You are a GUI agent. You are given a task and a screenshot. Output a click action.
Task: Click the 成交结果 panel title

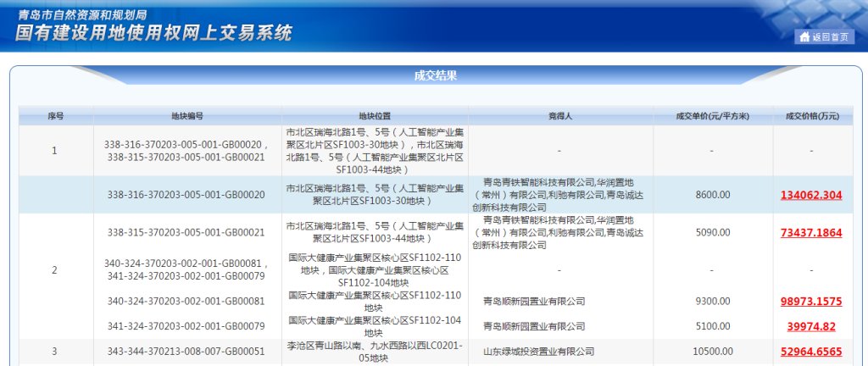(x=436, y=75)
